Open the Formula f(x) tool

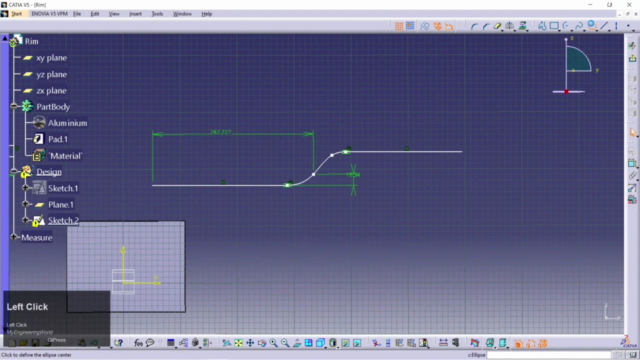138,343
